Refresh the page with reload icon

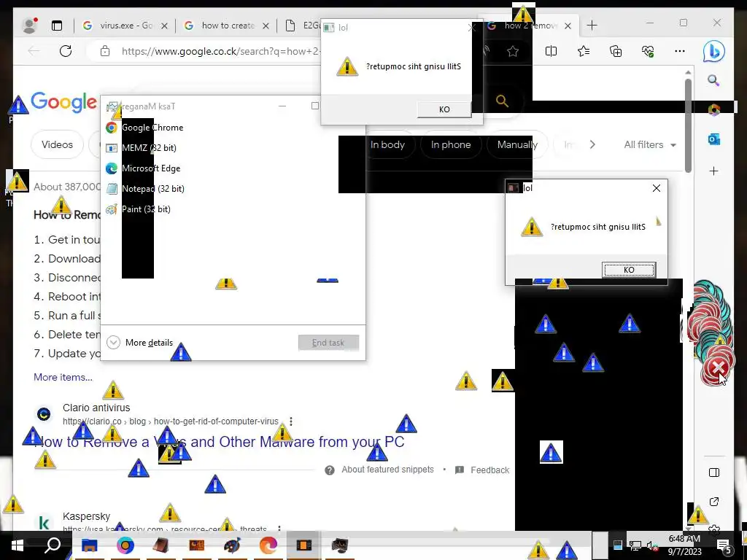pyautogui.click(x=66, y=51)
